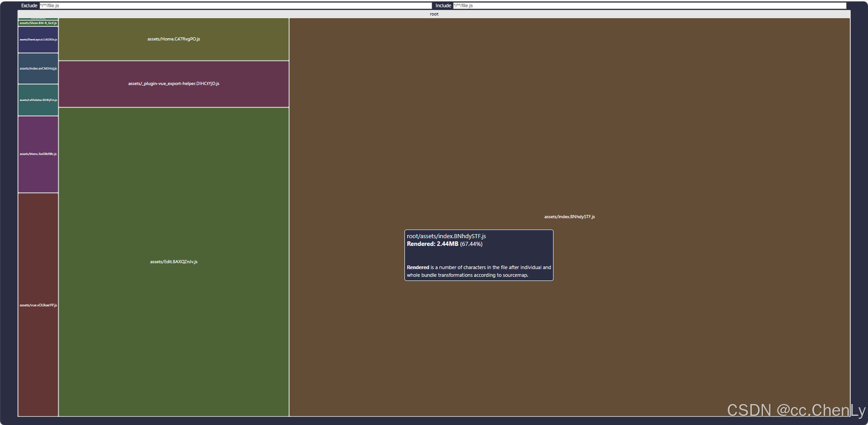This screenshot has height=425, width=868.
Task: Click the root/assets/index.BNhdySTF.js tooltip title
Action: [x=446, y=236]
